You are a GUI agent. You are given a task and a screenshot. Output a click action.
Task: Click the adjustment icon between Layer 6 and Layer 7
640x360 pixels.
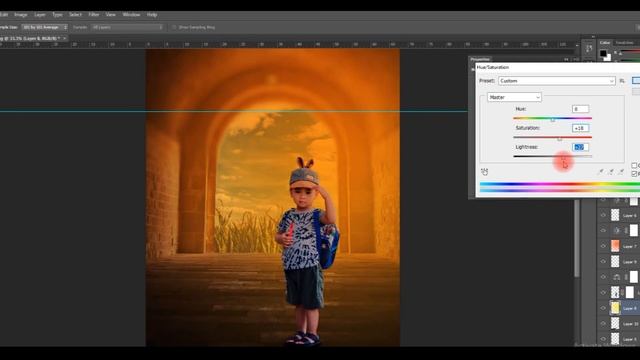click(x=616, y=231)
